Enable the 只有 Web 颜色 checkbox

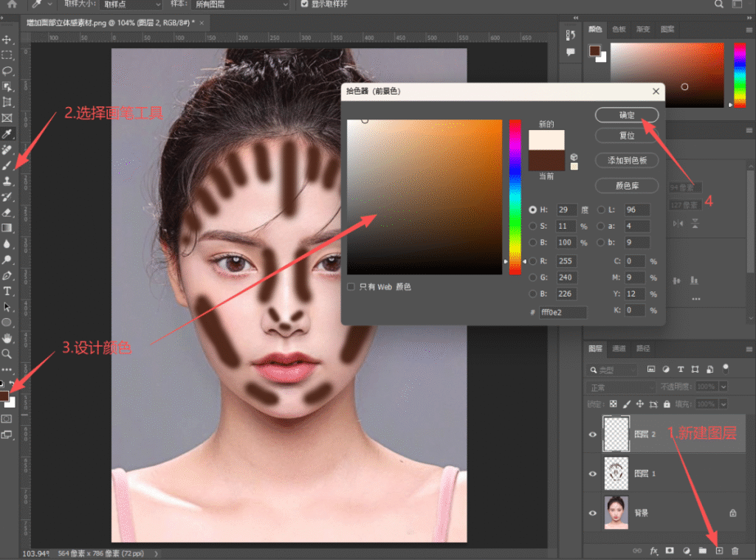point(351,287)
